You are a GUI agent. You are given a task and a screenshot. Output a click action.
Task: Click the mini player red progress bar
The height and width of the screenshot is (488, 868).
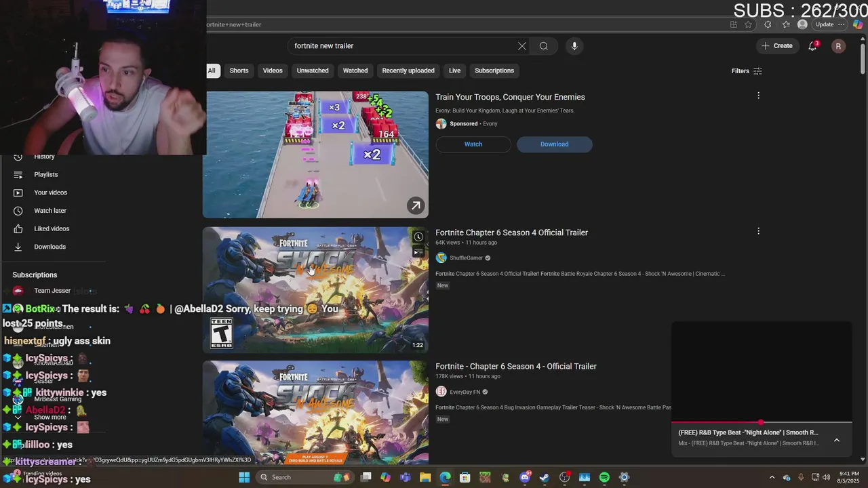pyautogui.click(x=762, y=422)
